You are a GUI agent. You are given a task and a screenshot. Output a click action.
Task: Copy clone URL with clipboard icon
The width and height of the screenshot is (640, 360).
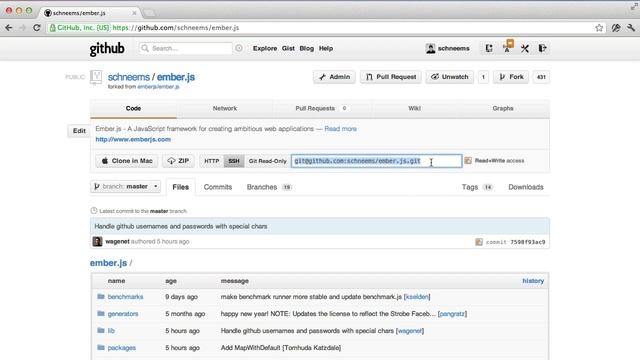click(x=468, y=161)
